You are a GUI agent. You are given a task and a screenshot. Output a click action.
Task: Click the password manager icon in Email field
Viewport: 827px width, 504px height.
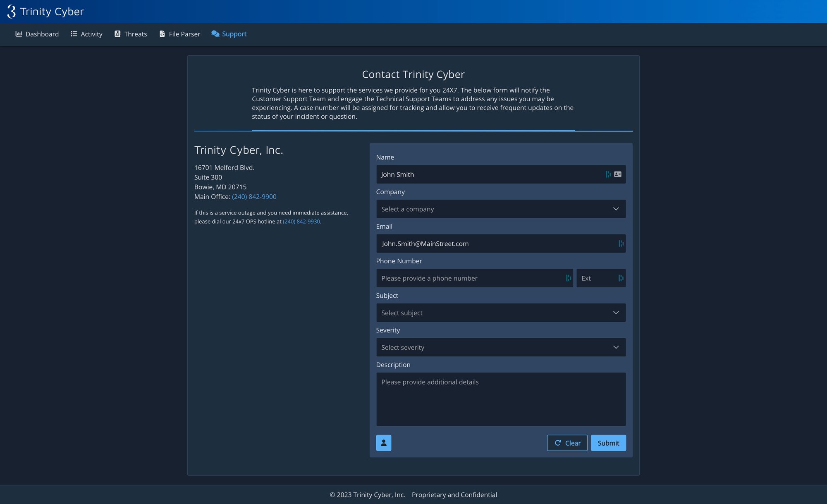[x=621, y=244]
